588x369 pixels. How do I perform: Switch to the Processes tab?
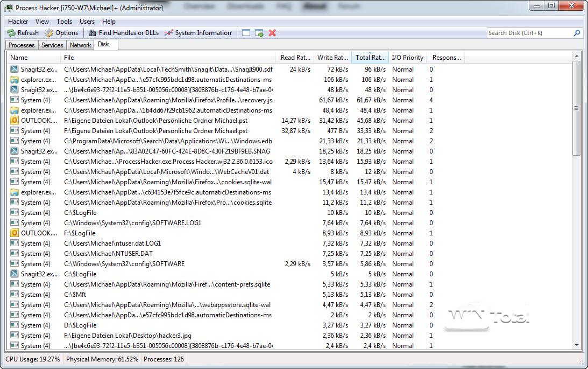click(x=22, y=45)
